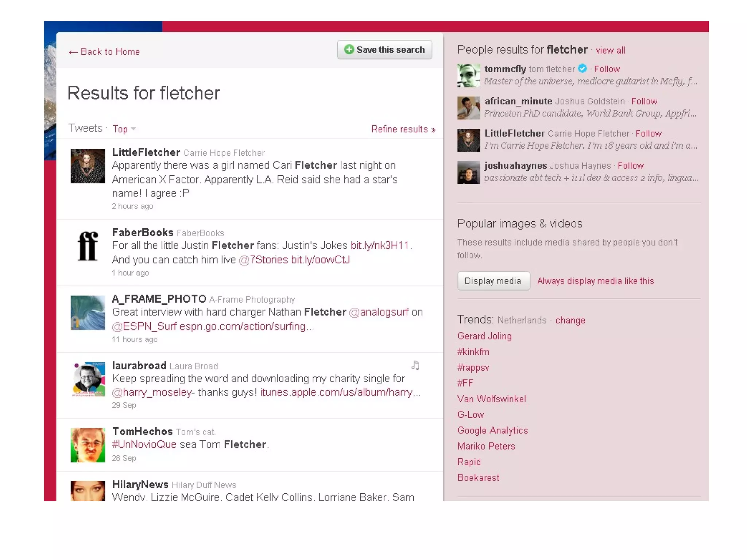
Task: Go Back to Home
Action: [104, 52]
